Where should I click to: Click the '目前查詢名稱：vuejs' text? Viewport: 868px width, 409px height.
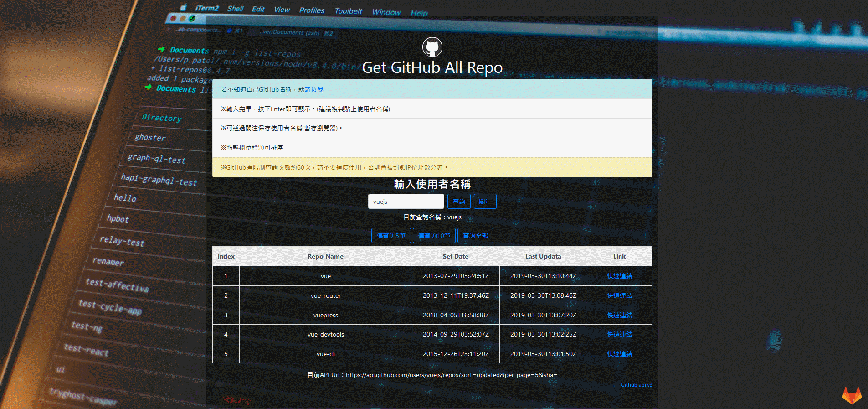coord(432,217)
